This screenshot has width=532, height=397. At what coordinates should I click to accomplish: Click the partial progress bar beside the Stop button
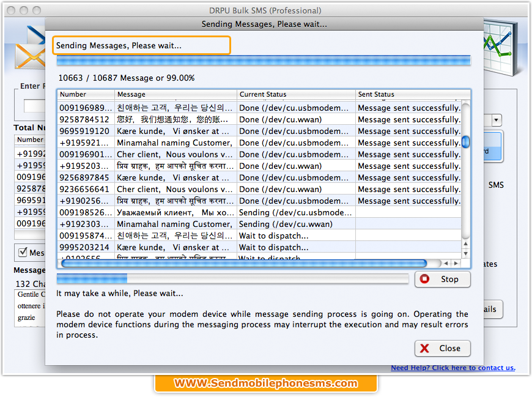[232, 279]
